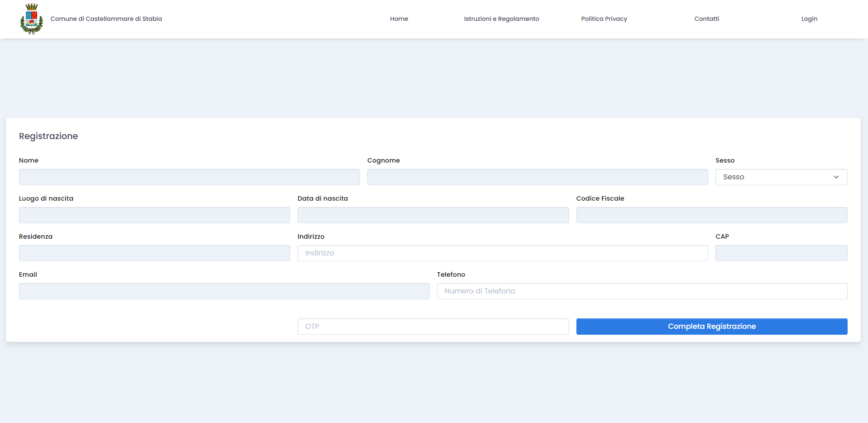
Task: Click the OTP code field
Action: pos(433,327)
